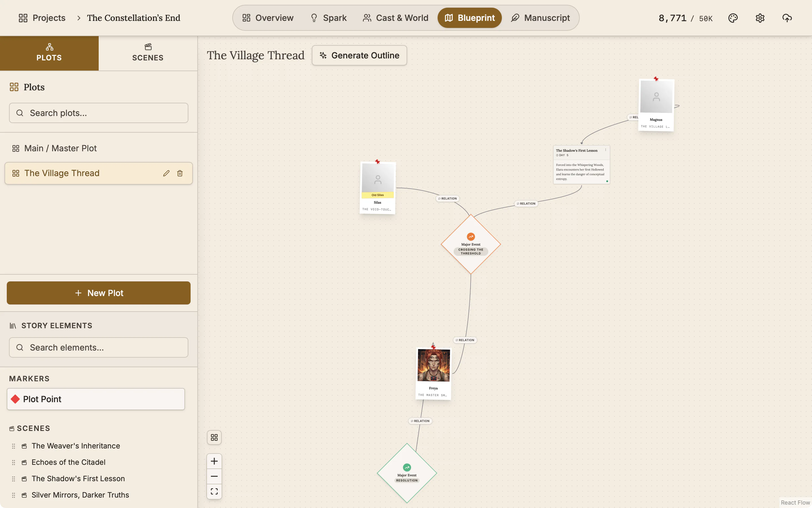
Task: Click the Plots heading icon
Action: pos(14,87)
